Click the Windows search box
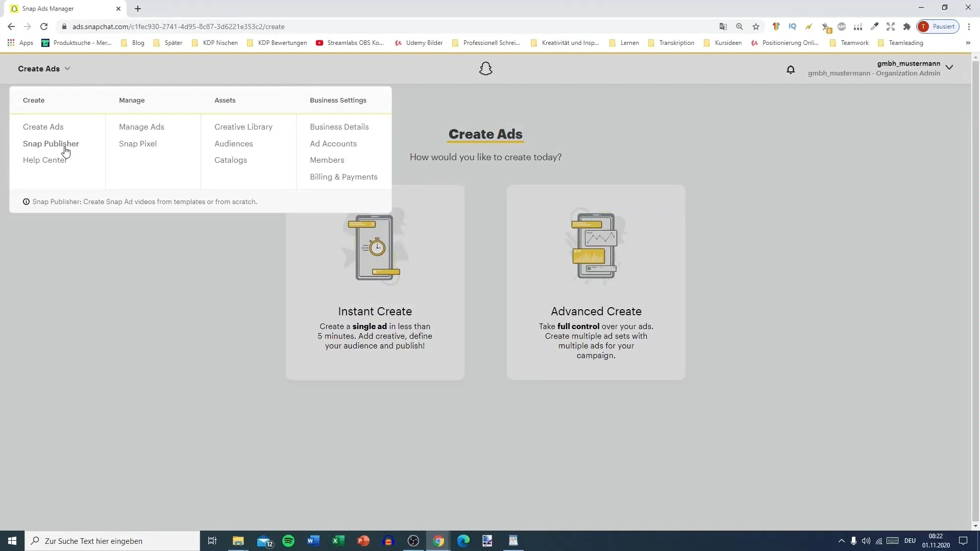 (x=112, y=541)
